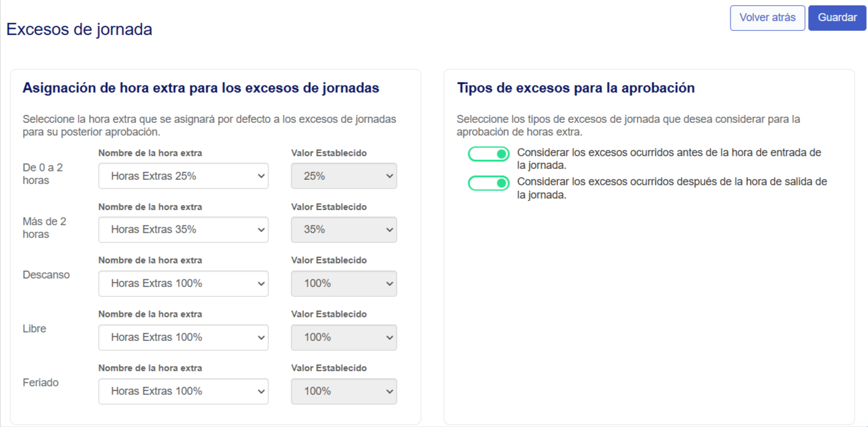This screenshot has height=427, width=868.
Task: Open the 'Más de 2 horas' overtime name dropdown
Action: [184, 230]
